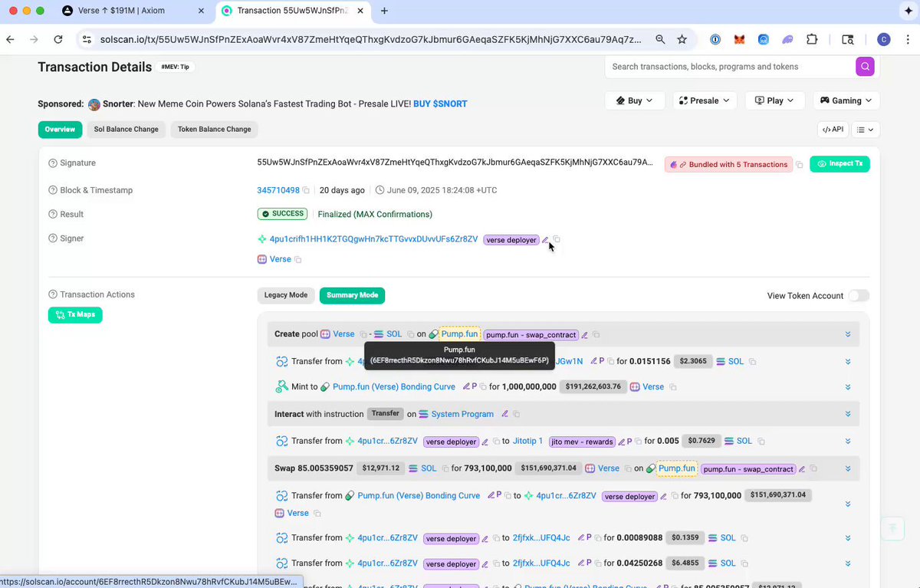Viewport: 920px width, 588px height.
Task: Open the Phantom ghost extension
Action: pos(788,39)
